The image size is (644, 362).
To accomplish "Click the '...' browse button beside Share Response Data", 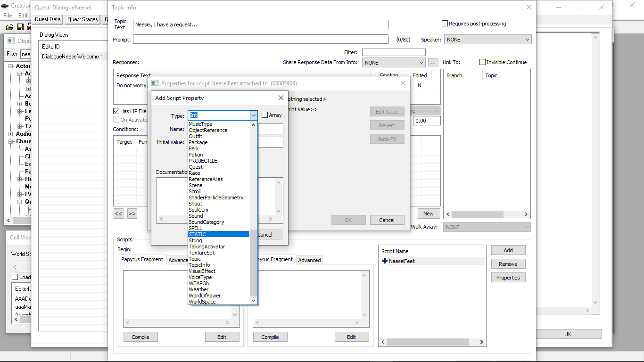I will click(433, 62).
